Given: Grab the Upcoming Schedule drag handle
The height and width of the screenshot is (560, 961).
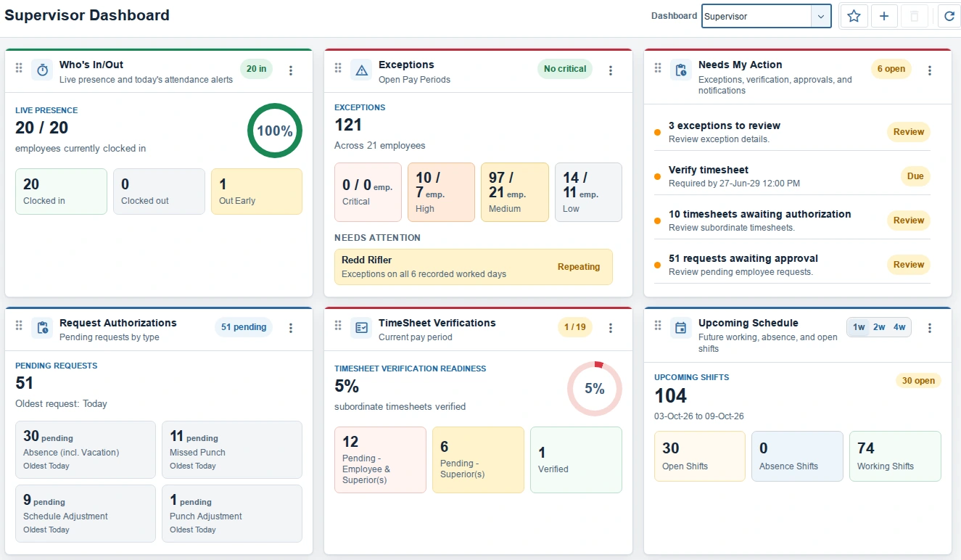Looking at the screenshot, I should pyautogui.click(x=658, y=326).
